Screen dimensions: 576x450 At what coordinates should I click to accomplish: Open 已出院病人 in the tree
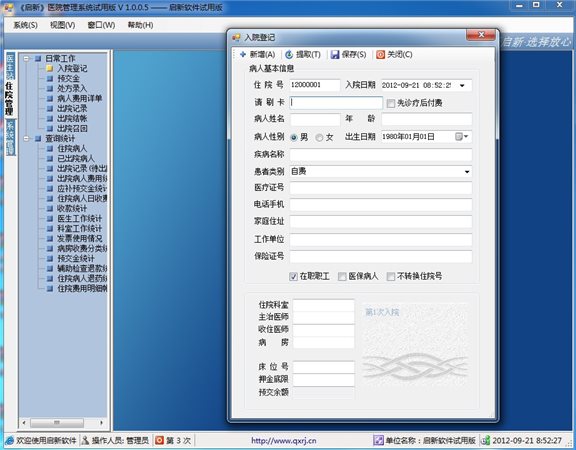(76, 159)
